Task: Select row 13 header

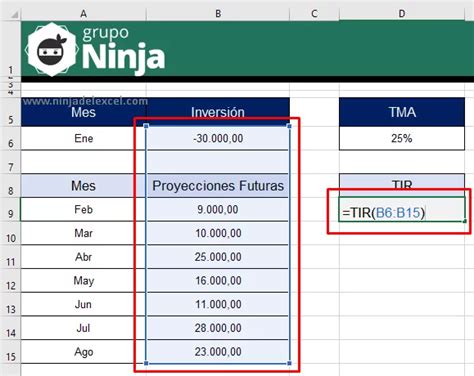Action: pos(10,304)
